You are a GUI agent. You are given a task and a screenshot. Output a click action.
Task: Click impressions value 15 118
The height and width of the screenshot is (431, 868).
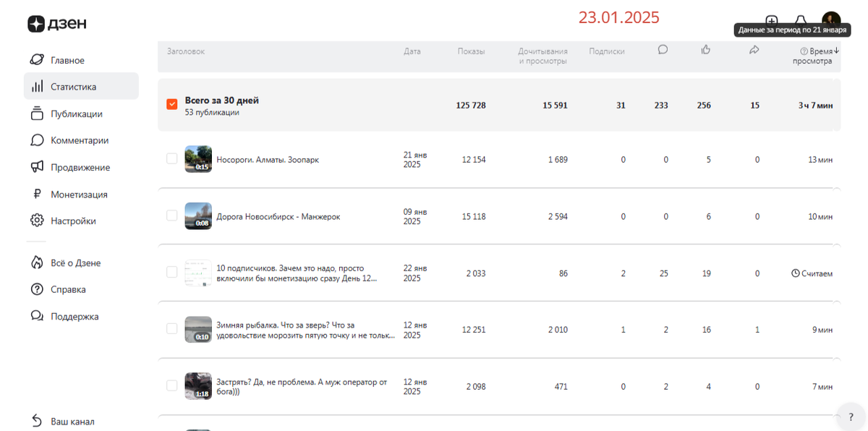(474, 216)
